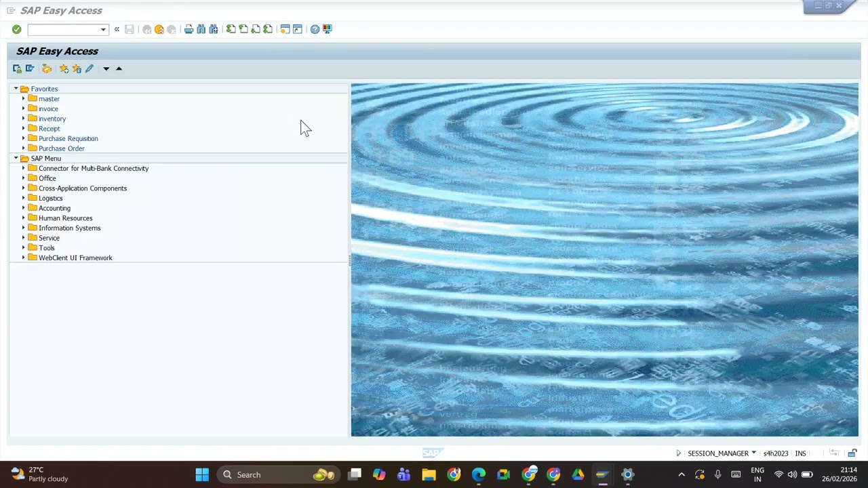Click the SAP Menu root label
Image resolution: width=868 pixels, height=488 pixels.
click(x=45, y=159)
